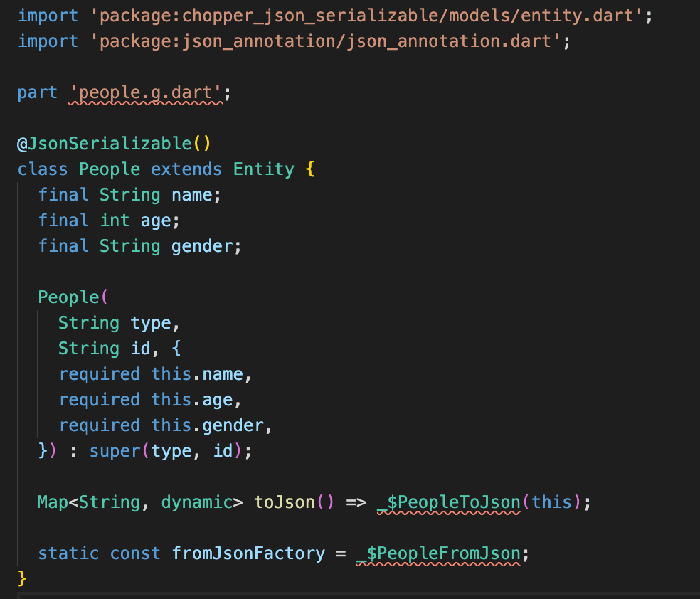Click the fromJsonFactory constant name
The image size is (700, 599).
[248, 554]
